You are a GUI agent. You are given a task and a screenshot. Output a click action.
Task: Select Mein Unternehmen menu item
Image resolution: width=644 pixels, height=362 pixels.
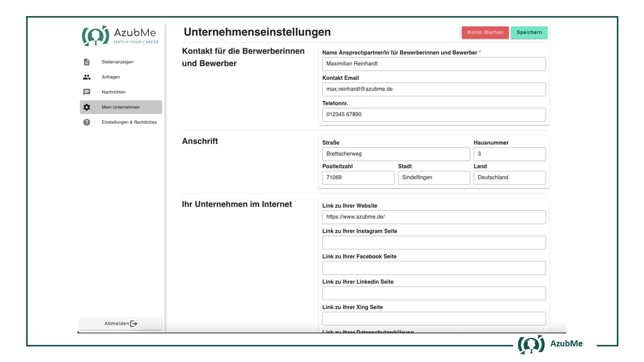[121, 107]
